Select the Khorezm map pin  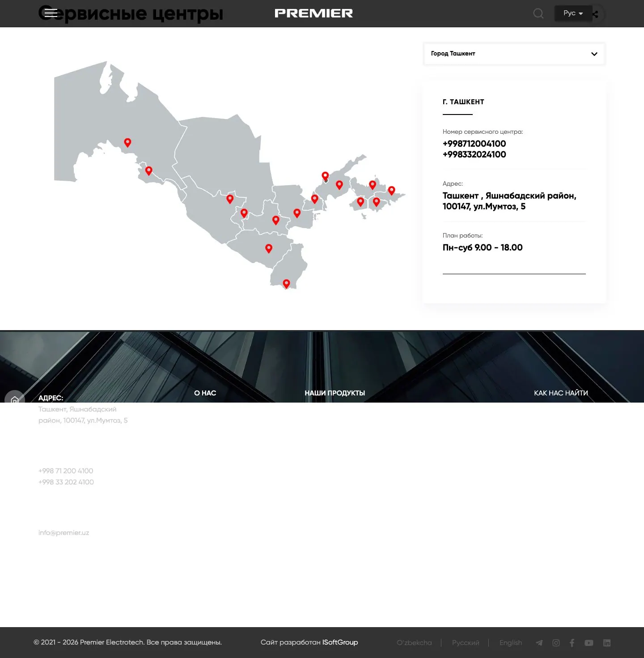click(149, 170)
